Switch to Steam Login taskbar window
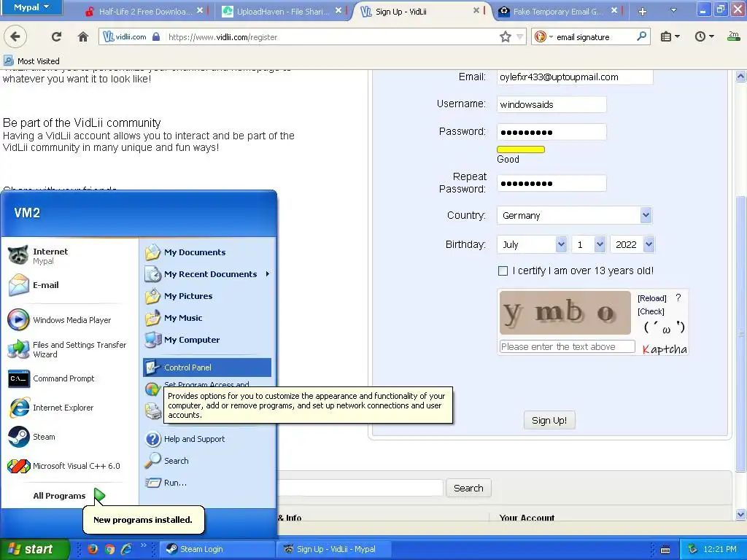Image resolution: width=747 pixels, height=560 pixels. click(217, 549)
